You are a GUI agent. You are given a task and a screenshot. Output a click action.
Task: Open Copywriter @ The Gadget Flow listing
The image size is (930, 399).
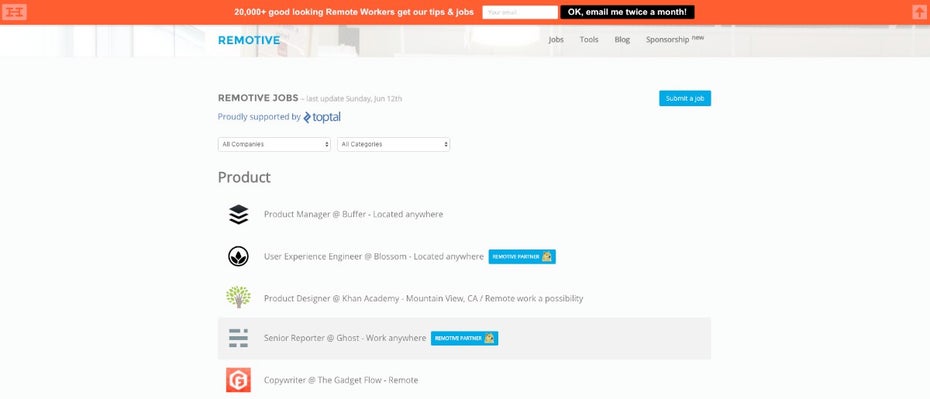coord(341,380)
